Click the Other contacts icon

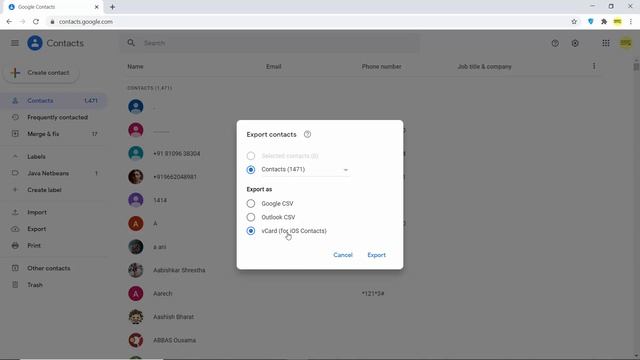[15, 268]
